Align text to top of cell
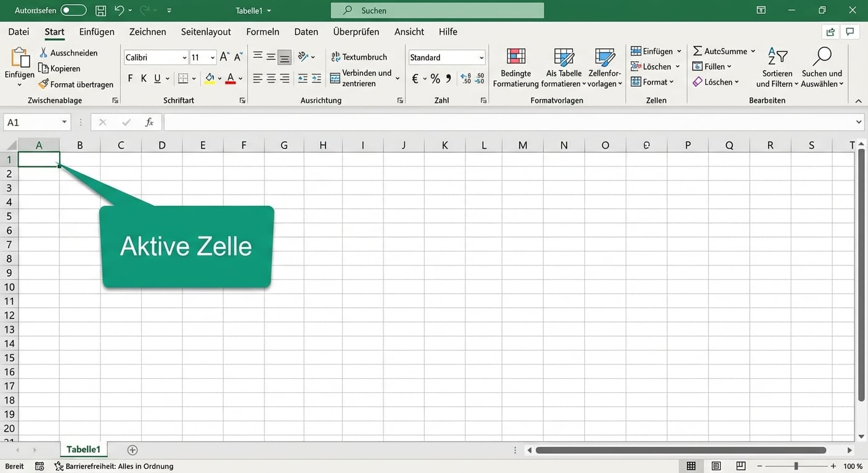Screen dimensions: 868x473 point(258,57)
